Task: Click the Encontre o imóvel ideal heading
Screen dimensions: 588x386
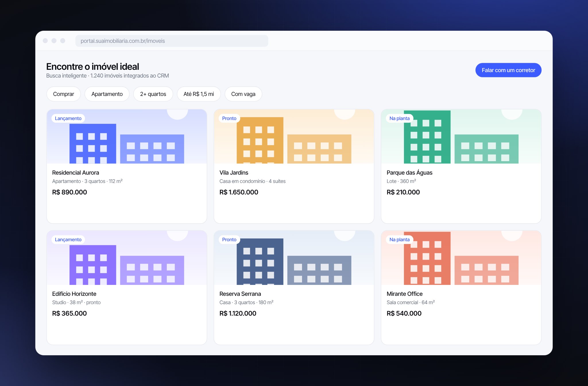Action: (x=92, y=67)
